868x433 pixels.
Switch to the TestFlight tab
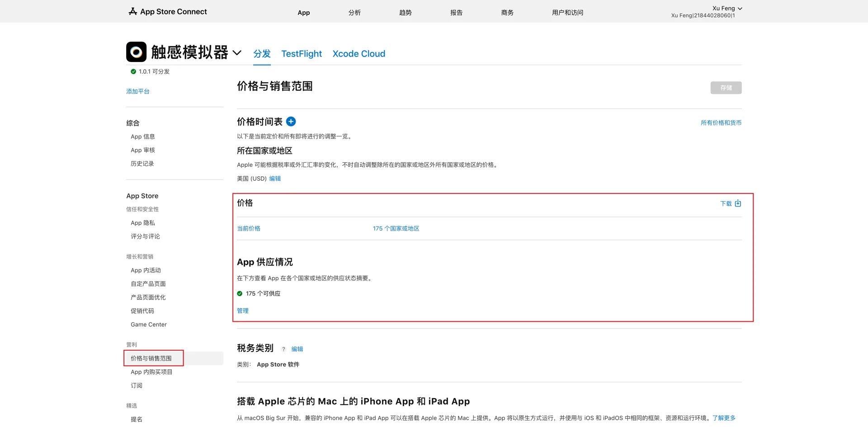301,54
